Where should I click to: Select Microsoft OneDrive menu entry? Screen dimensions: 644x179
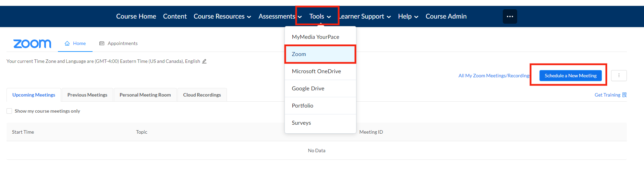pos(320,71)
